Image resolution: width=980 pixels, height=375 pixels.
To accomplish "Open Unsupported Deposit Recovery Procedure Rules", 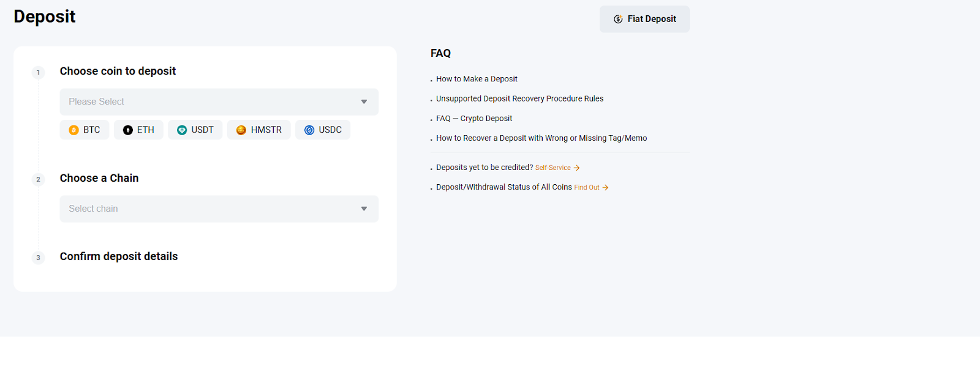I will coord(519,98).
